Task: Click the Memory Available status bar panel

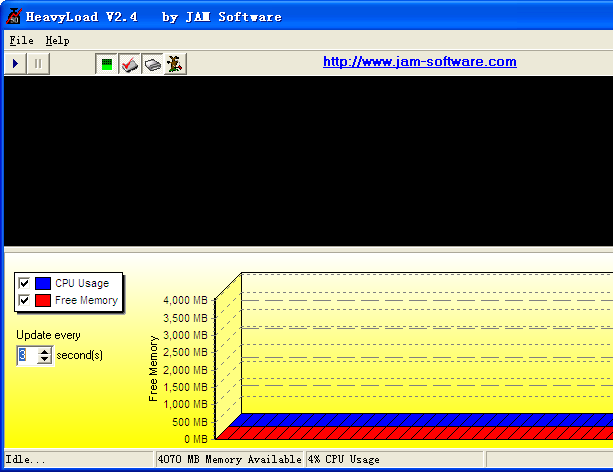Action: [x=229, y=460]
